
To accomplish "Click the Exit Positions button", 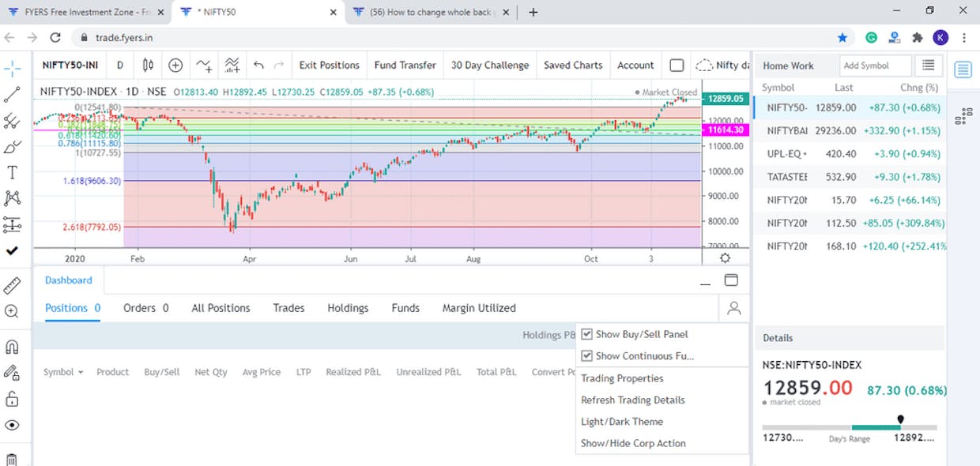I will 329,66.
